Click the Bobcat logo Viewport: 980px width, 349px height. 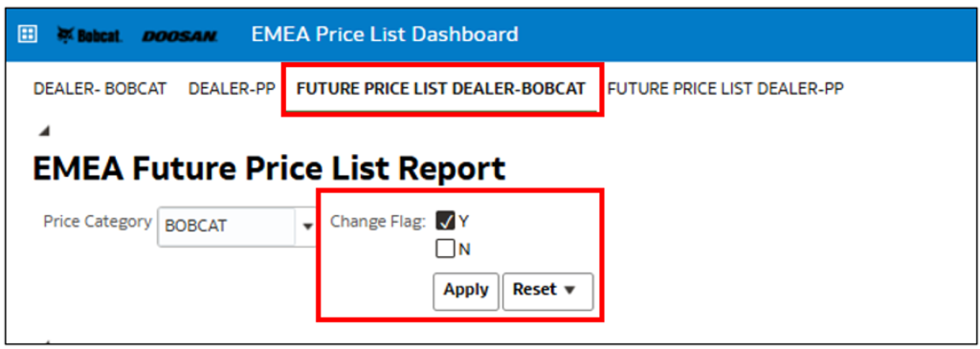(x=89, y=35)
